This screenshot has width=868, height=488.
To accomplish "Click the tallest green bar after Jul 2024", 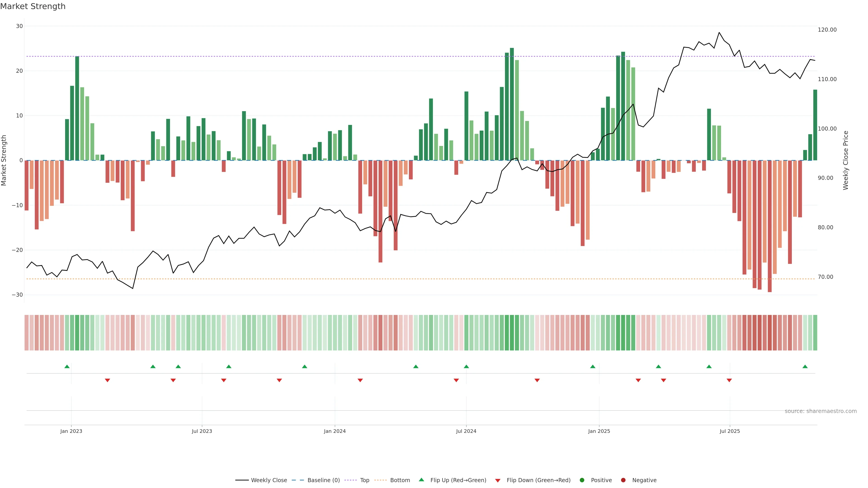I will 512,104.
